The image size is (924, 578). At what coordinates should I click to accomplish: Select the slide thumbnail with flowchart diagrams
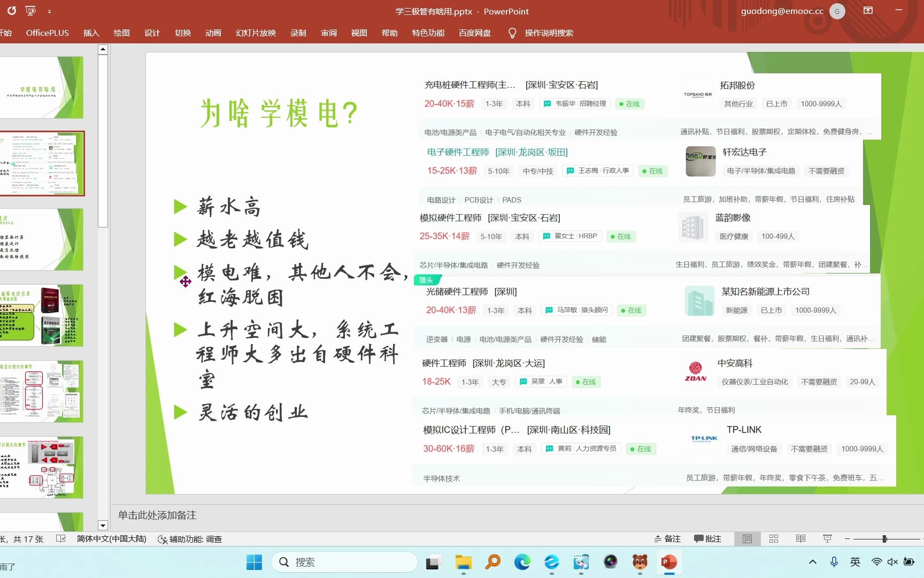tap(42, 391)
